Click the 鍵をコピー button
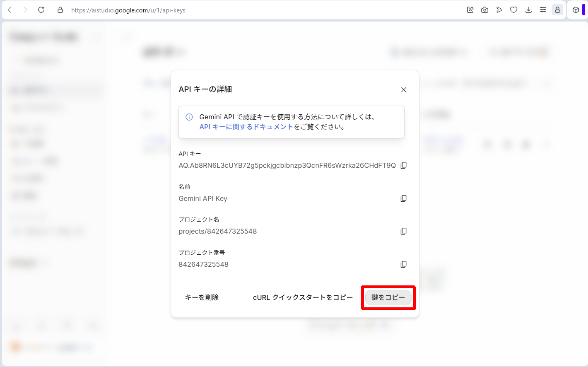This screenshot has width=588, height=367. [388, 297]
